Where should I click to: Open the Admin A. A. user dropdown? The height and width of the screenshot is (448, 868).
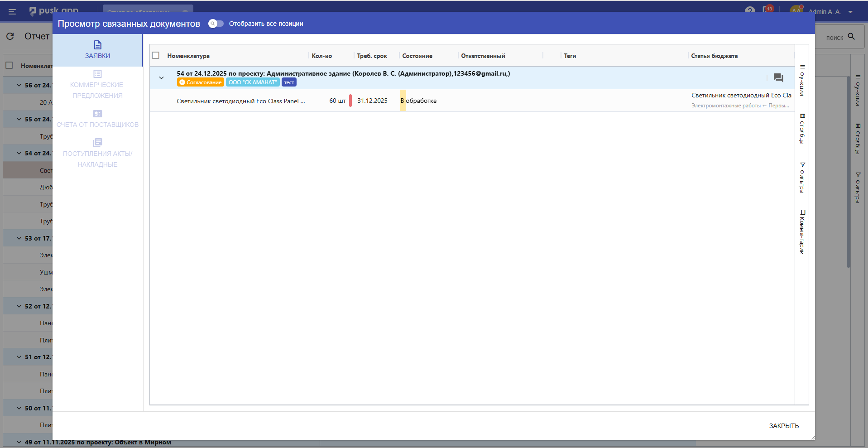click(850, 12)
